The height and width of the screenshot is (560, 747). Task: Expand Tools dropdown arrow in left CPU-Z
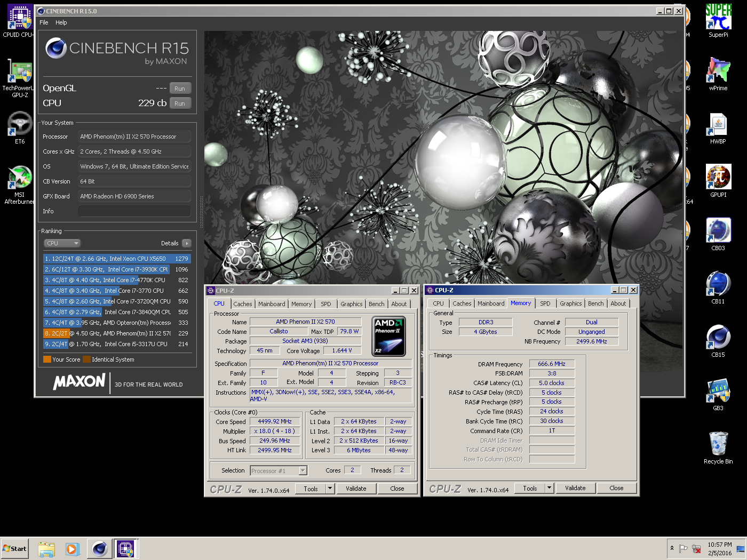pyautogui.click(x=330, y=489)
